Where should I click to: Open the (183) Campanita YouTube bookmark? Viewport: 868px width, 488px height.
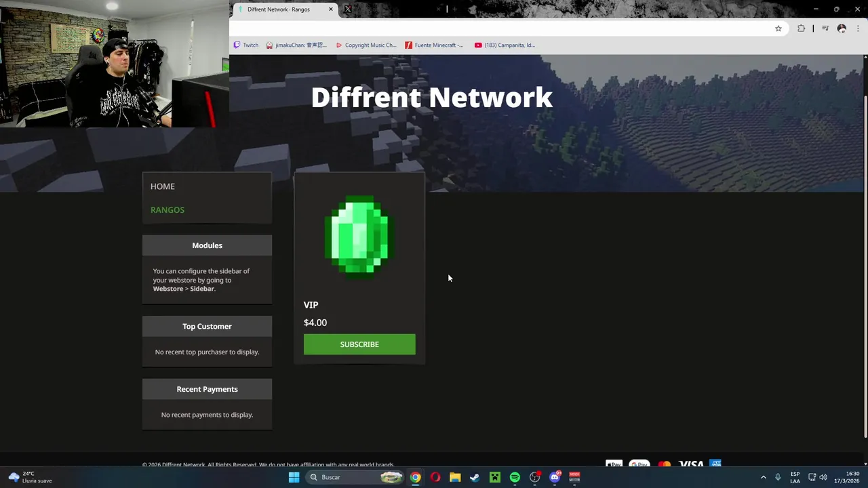[505, 45]
